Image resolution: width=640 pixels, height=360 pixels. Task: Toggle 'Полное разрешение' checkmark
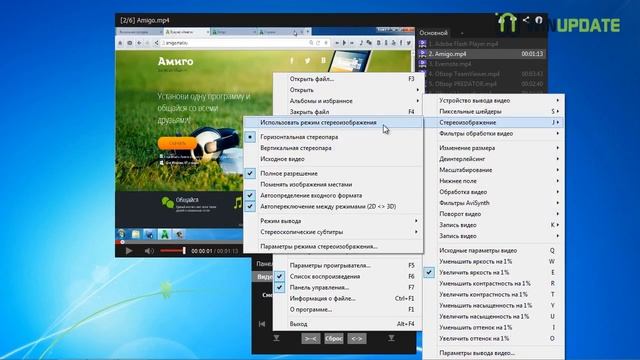tap(333, 173)
